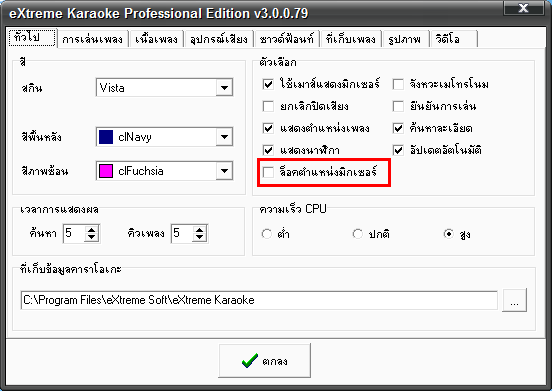This screenshot has height=391, width=552.
Task: Enable ล็อคตำแหน่งมิกเซอร์ checkbox
Action: pyautogui.click(x=268, y=172)
